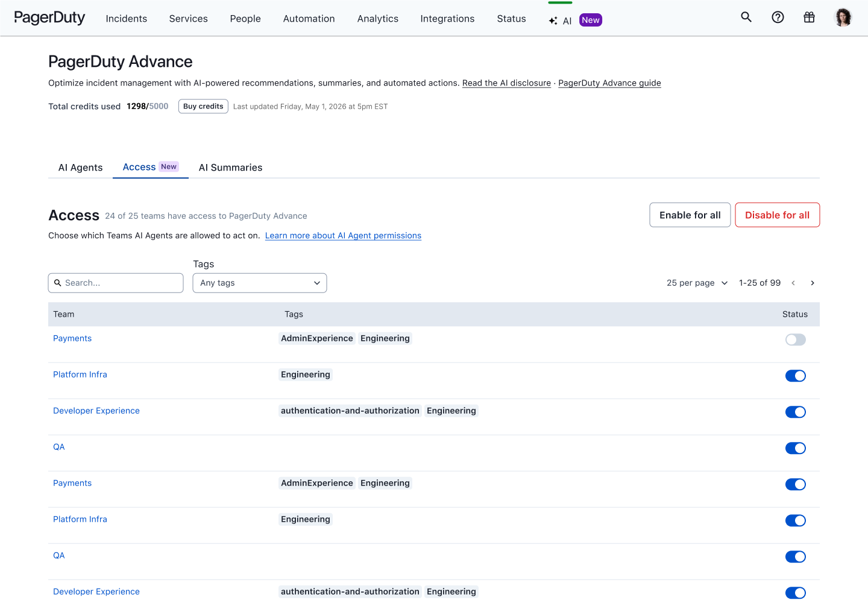The image size is (868, 603).
Task: Toggle access for the second Payments row
Action: pyautogui.click(x=796, y=484)
